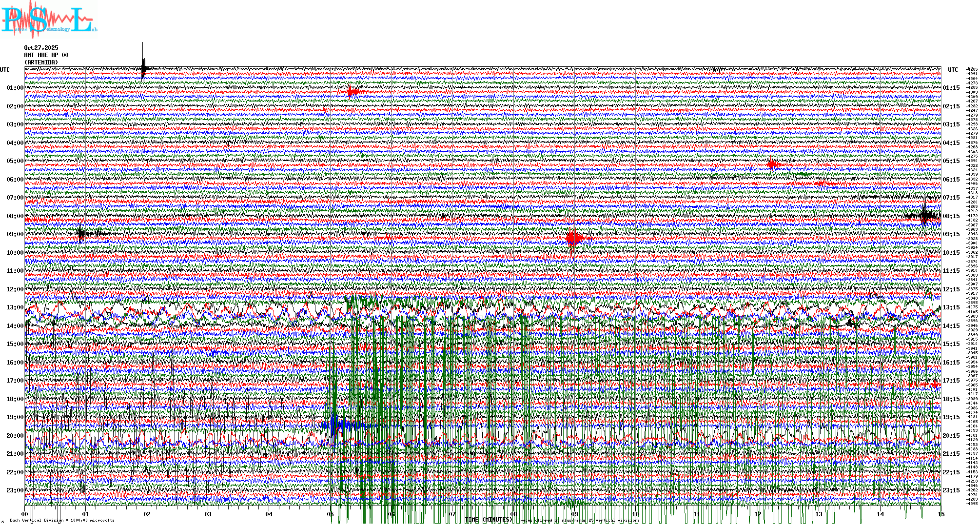
Task: Click the Each Vertical Division scale note
Action: click(62, 520)
